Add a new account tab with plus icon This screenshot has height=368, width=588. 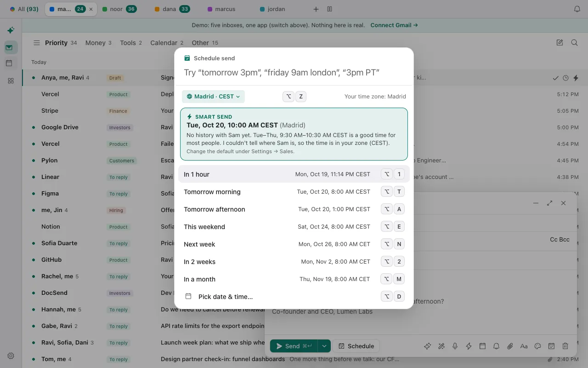pos(316,9)
